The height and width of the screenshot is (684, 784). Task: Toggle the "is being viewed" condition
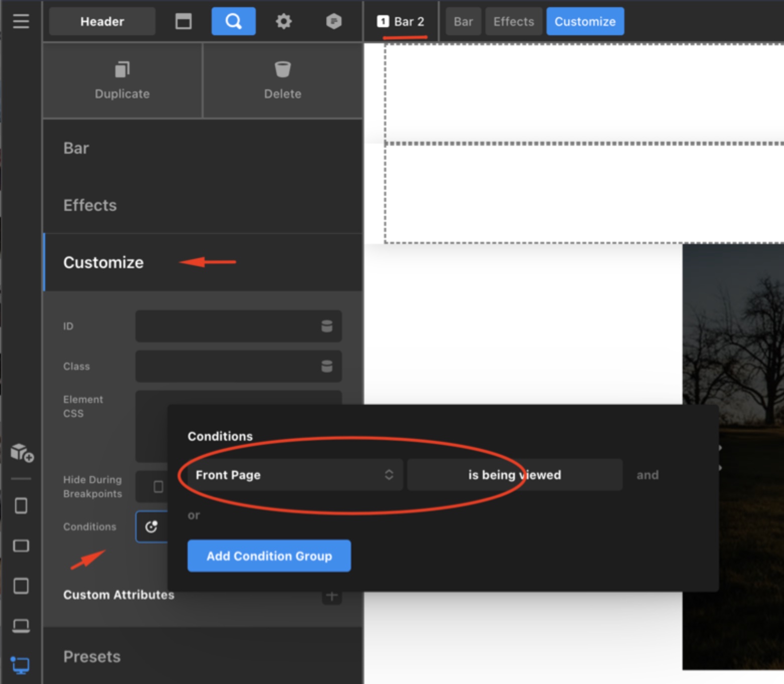click(x=514, y=475)
